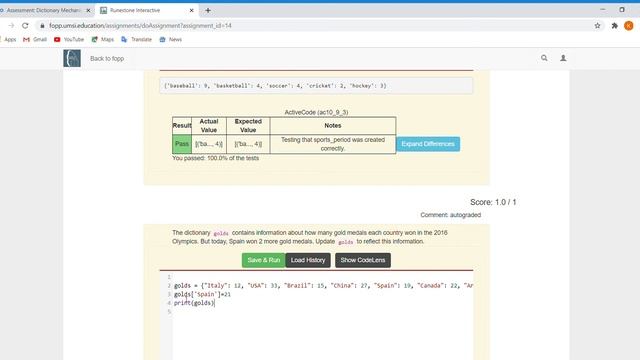This screenshot has width=640, height=360.
Task: Restore the browser window size
Action: [x=622, y=10]
